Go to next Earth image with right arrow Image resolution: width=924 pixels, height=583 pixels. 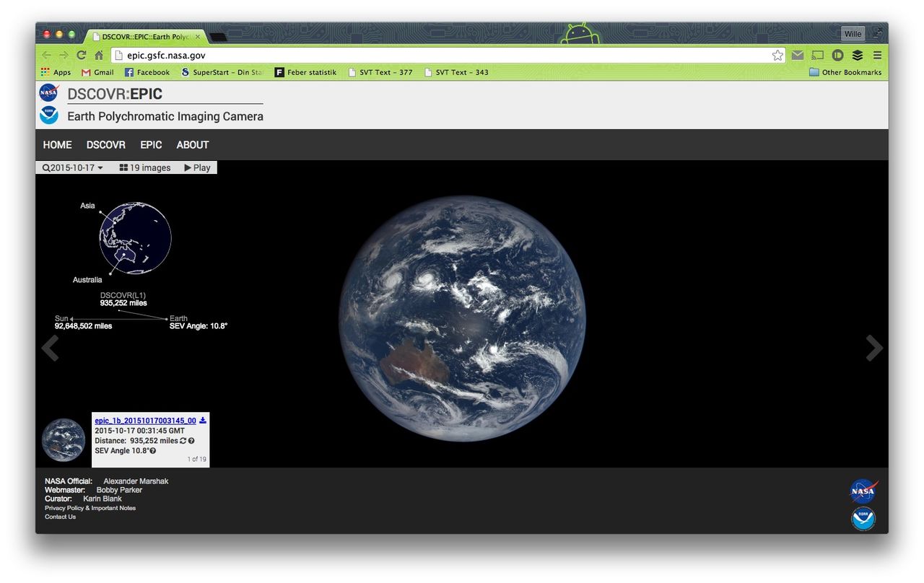[x=873, y=348]
